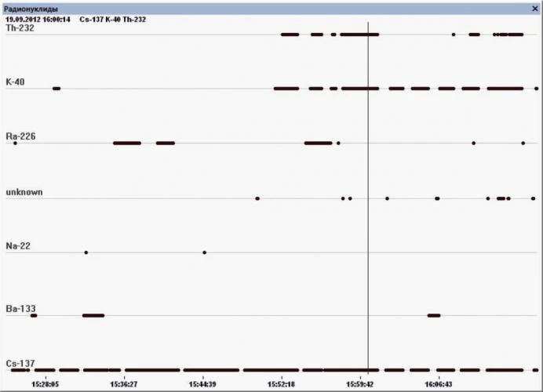The image size is (543, 392).
Task: Click the unknown row label
Action: [24, 192]
